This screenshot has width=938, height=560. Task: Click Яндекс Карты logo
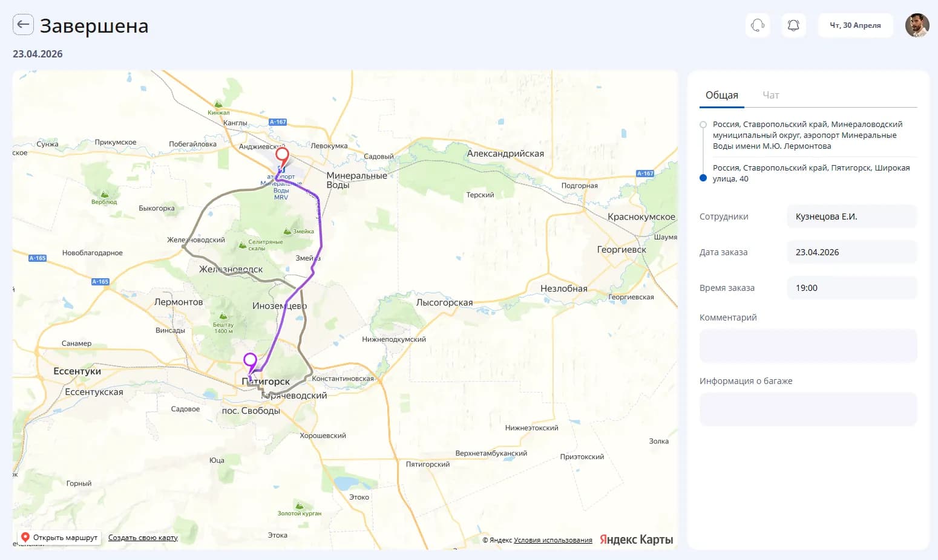[x=636, y=539]
